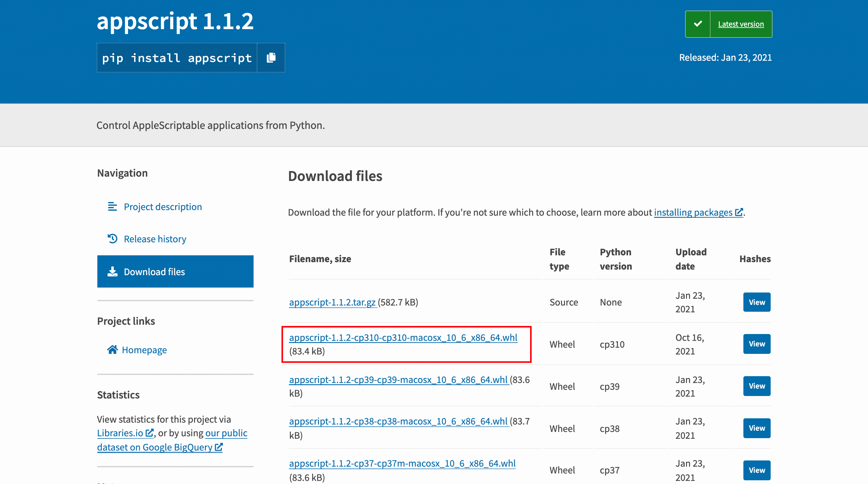This screenshot has height=484, width=868.
Task: Click the cp310 Python version cell
Action: 612,344
